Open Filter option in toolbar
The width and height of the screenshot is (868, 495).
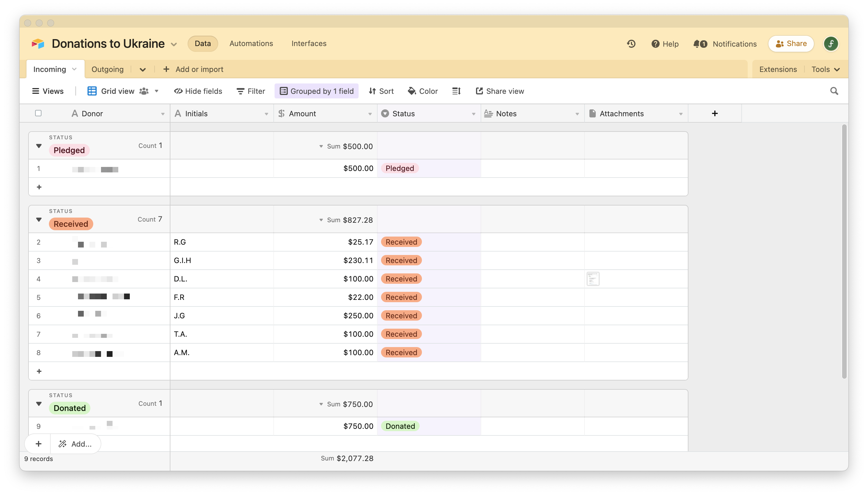[x=251, y=91]
